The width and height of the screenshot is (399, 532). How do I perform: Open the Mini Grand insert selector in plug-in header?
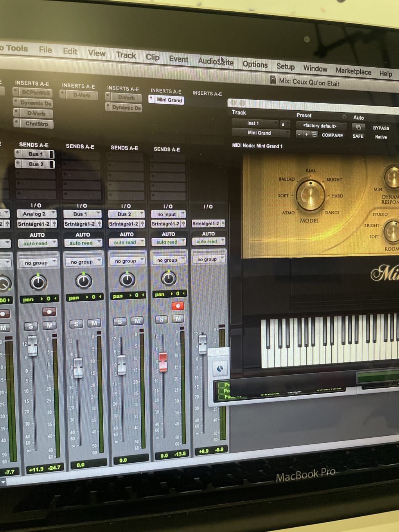pyautogui.click(x=261, y=133)
